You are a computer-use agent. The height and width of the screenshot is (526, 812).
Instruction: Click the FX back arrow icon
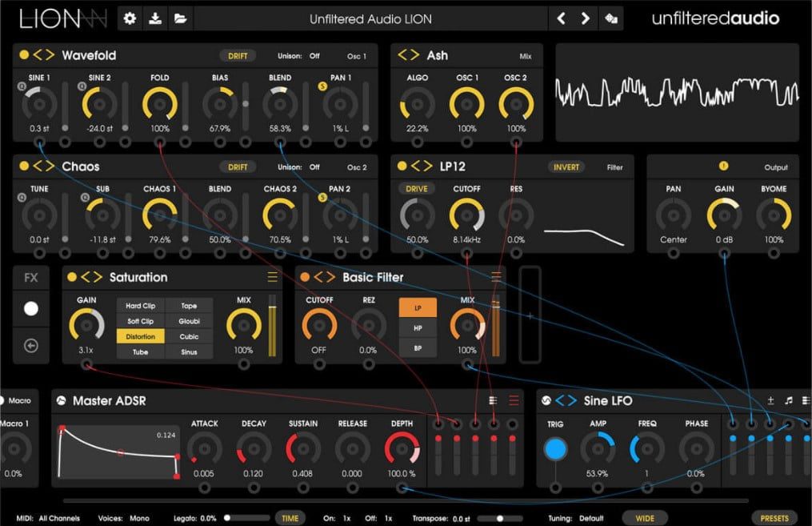point(31,345)
